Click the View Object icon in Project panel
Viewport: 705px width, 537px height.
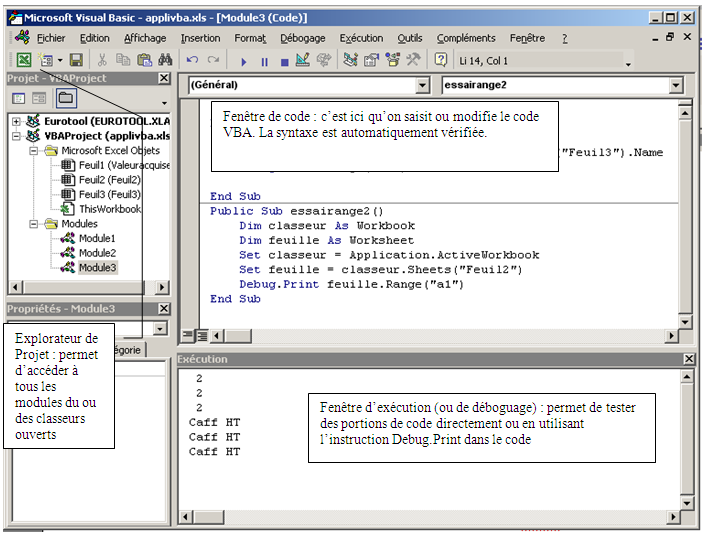tap(39, 98)
